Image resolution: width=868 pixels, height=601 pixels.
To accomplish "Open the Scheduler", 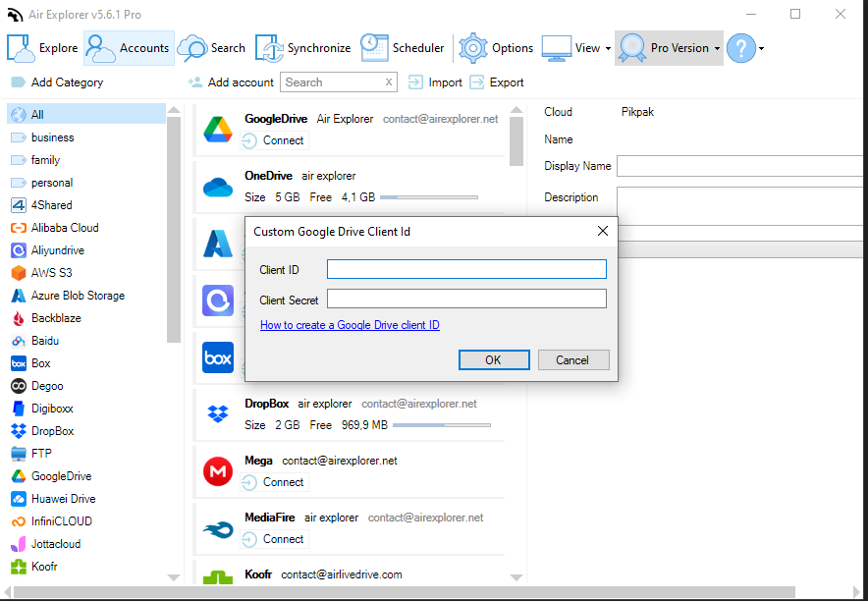I will coord(403,48).
